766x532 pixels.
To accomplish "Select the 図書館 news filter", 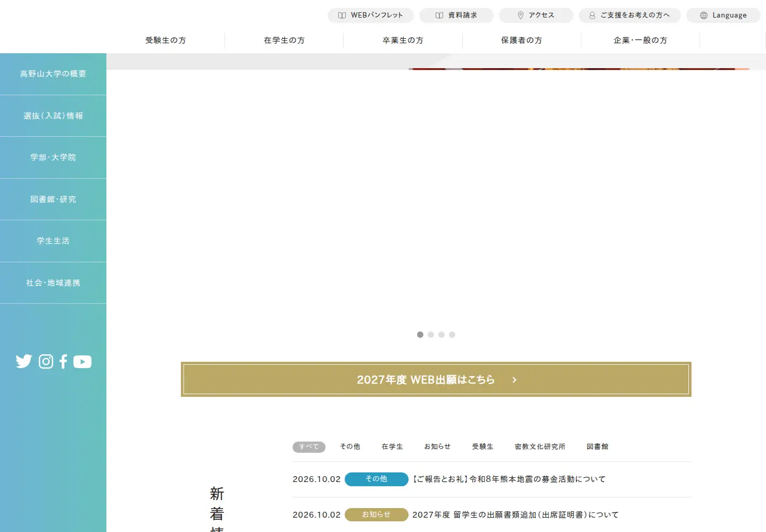I will 597,447.
